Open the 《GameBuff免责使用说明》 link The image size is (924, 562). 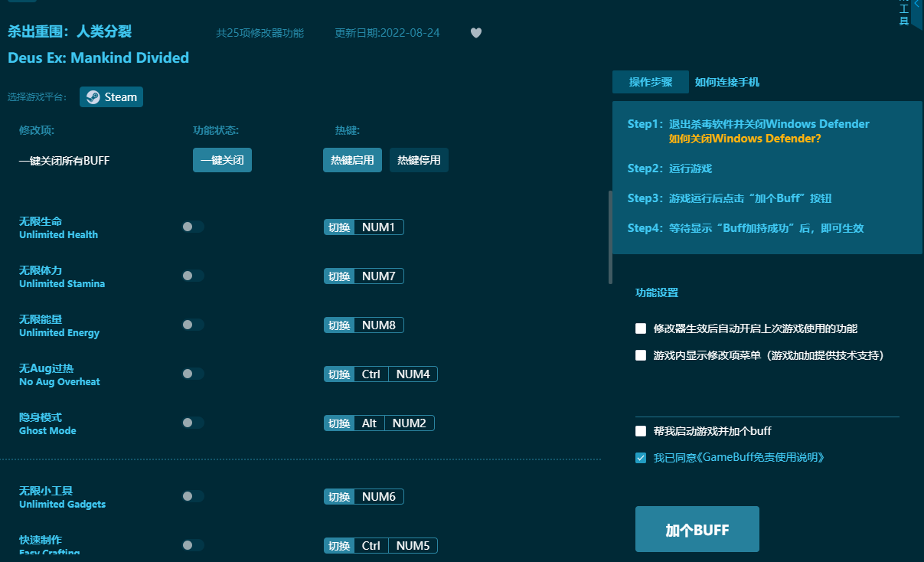[762, 458]
